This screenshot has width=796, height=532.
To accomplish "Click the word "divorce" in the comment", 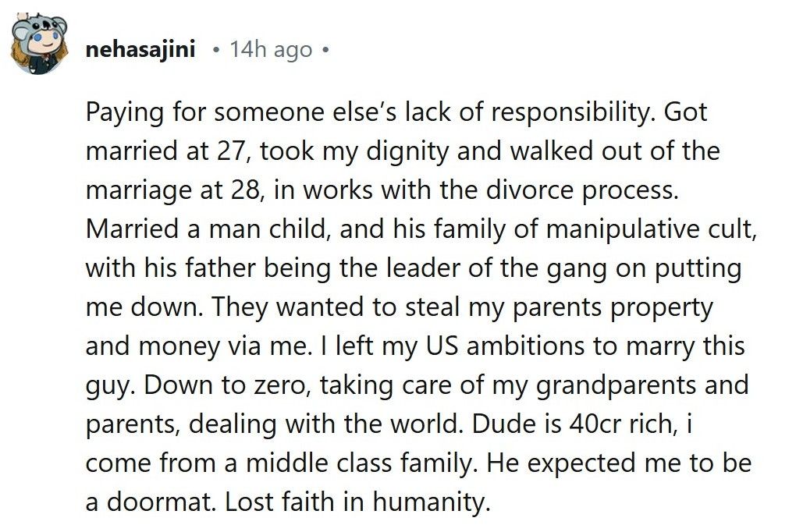I will tap(531, 190).
